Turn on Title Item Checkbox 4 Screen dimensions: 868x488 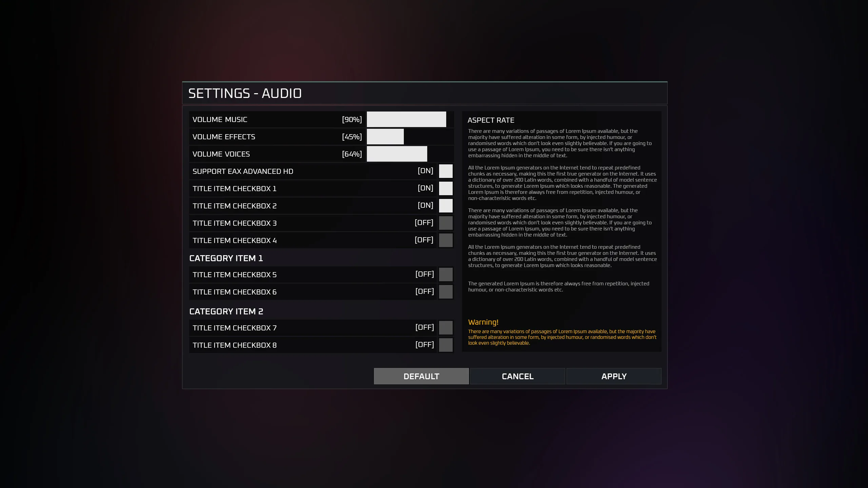(x=446, y=240)
